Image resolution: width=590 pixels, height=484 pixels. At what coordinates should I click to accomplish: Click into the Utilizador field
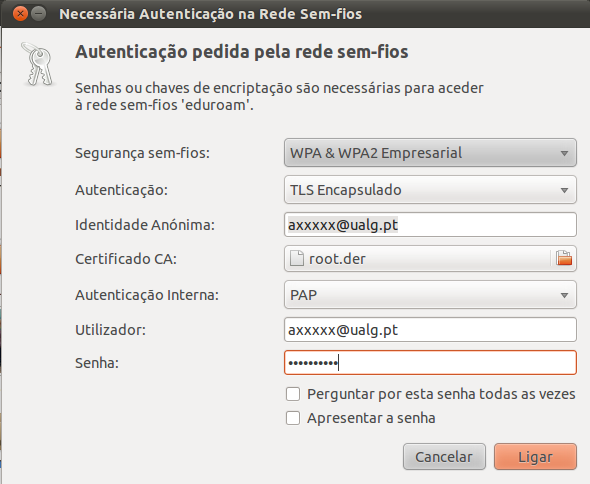[x=430, y=330]
